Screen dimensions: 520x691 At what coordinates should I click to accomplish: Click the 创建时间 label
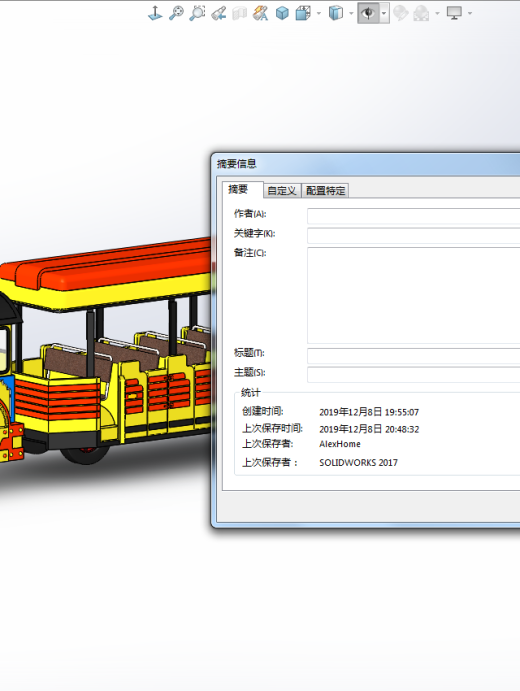[263, 412]
